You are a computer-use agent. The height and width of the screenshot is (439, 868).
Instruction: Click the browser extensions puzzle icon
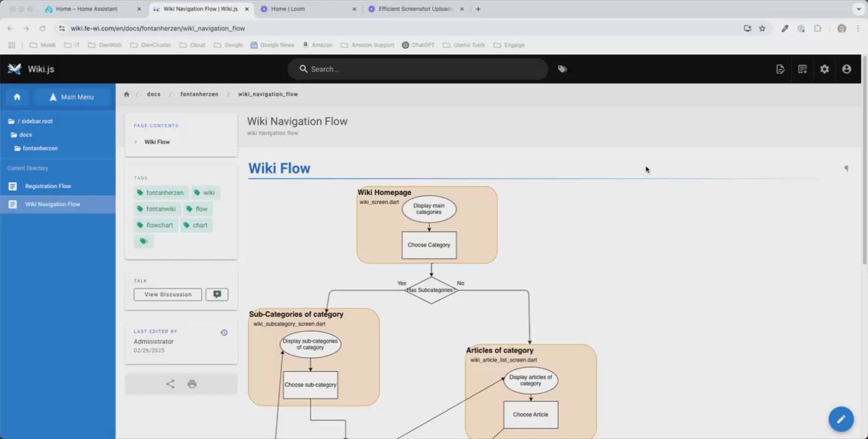(817, 28)
